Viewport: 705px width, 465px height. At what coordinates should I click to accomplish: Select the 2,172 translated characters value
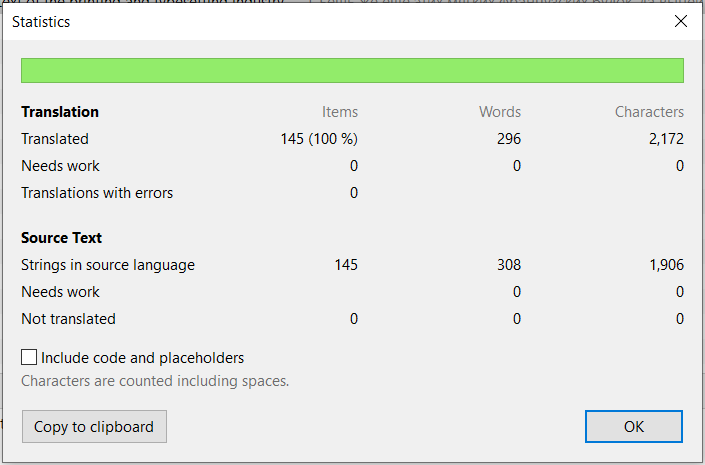pos(665,139)
